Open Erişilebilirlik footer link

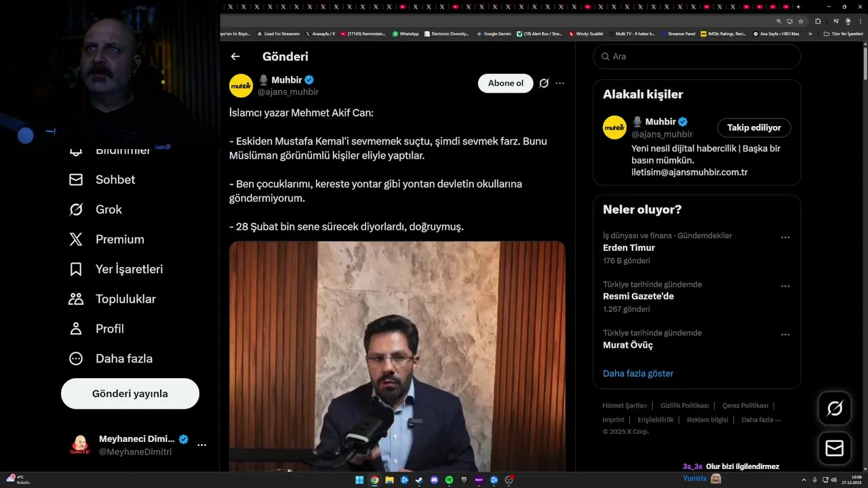(656, 420)
